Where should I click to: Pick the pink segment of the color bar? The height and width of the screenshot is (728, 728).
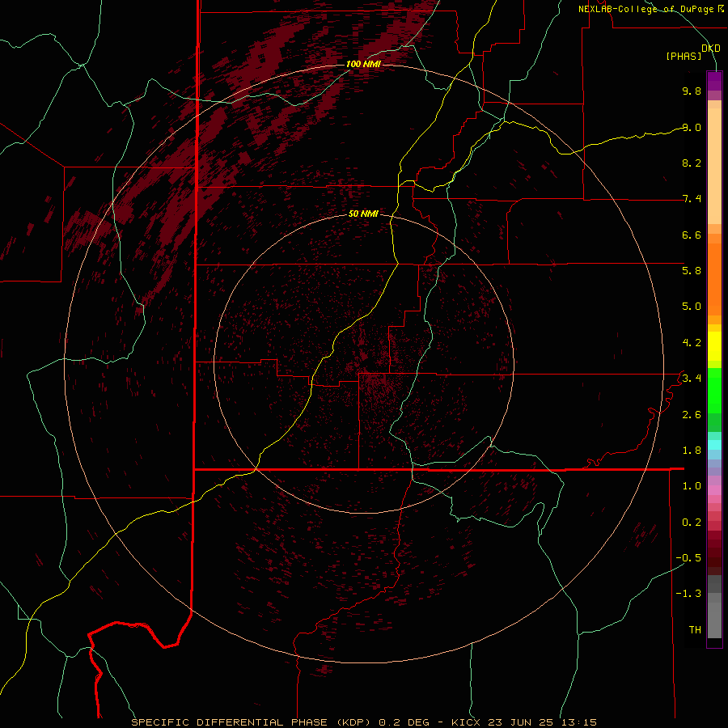pos(714,490)
